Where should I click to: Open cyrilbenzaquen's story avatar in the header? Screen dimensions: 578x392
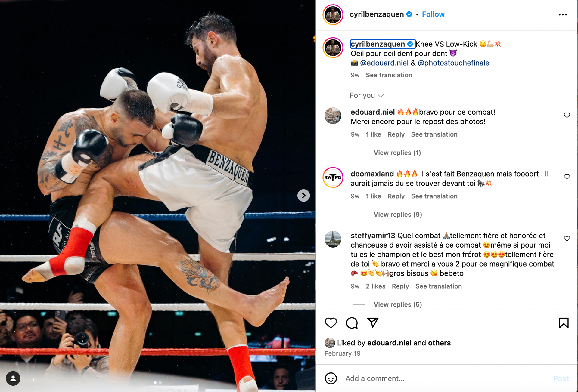[333, 14]
